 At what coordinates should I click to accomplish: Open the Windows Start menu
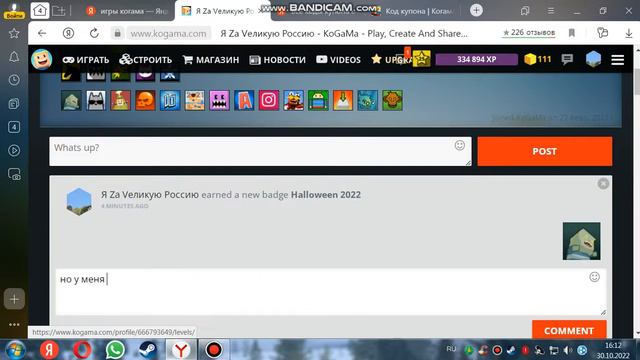point(16,350)
